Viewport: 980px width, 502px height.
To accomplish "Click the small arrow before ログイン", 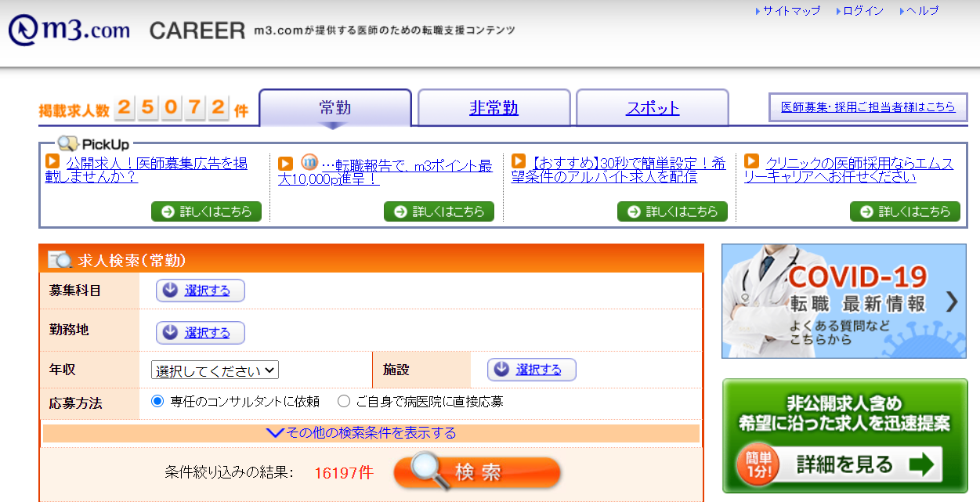I will pos(839,11).
